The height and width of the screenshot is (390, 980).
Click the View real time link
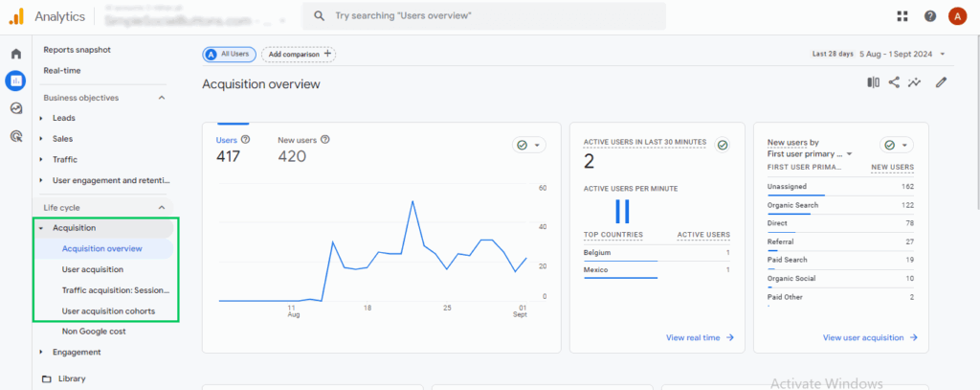[700, 337]
